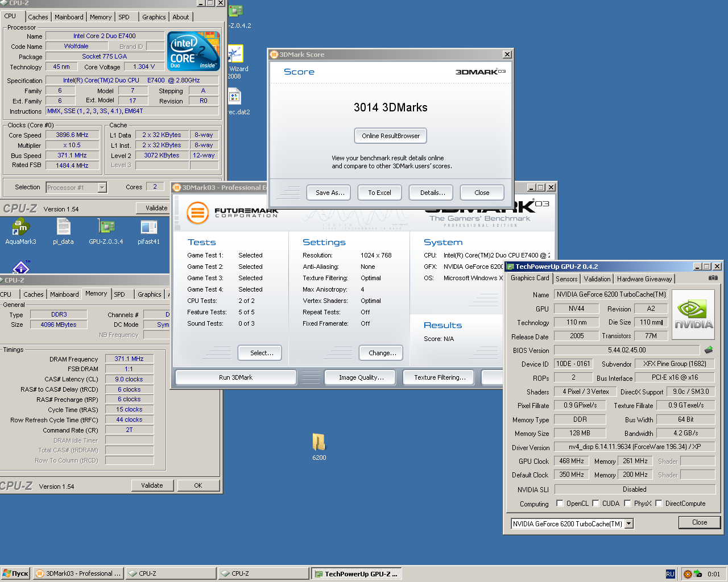Open the rec.dat2 desktop file
The image size is (728, 582).
coord(235,102)
